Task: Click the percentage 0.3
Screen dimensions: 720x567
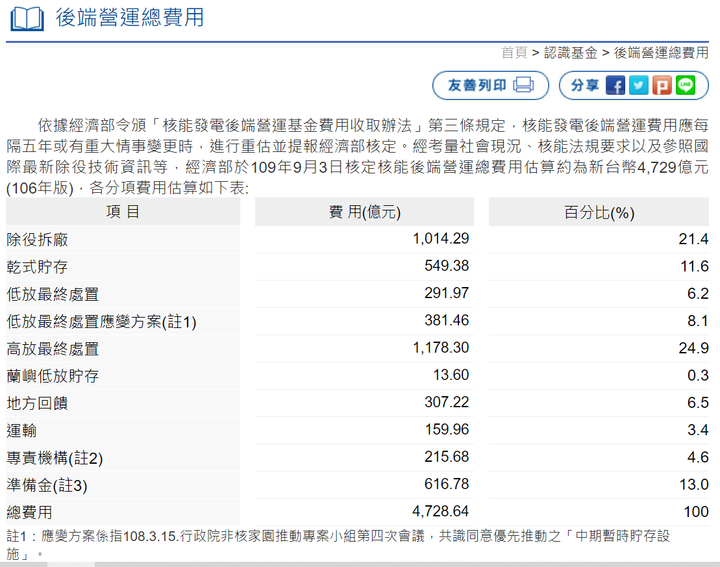Action: (698, 375)
